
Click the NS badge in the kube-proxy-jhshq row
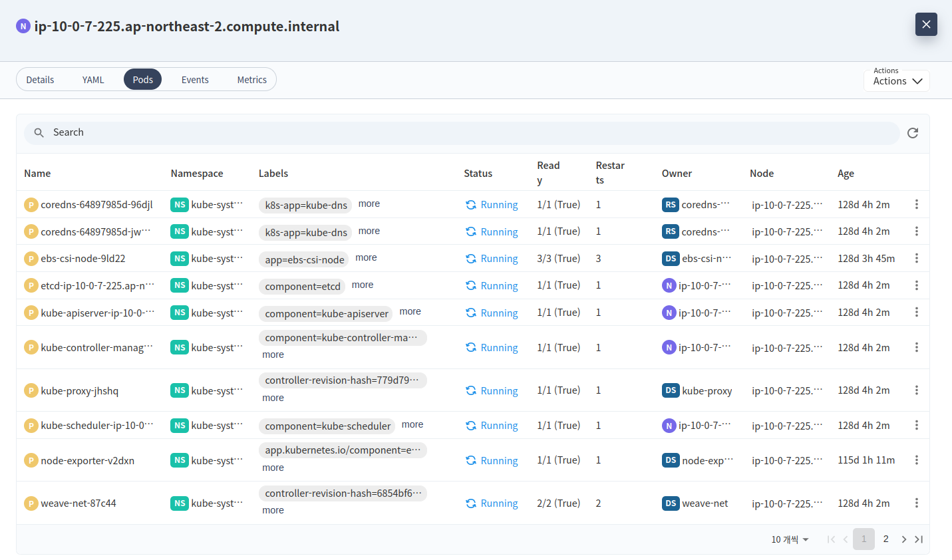point(180,390)
